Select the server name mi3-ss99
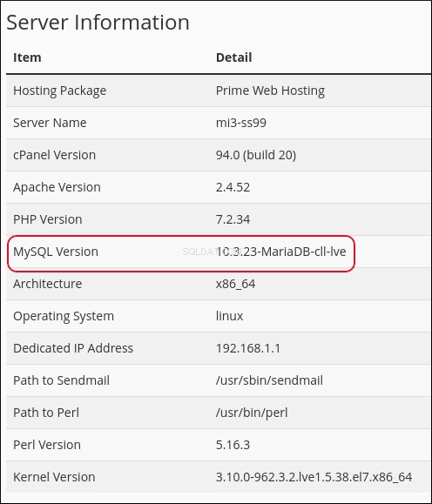The height and width of the screenshot is (504, 432). (x=241, y=123)
